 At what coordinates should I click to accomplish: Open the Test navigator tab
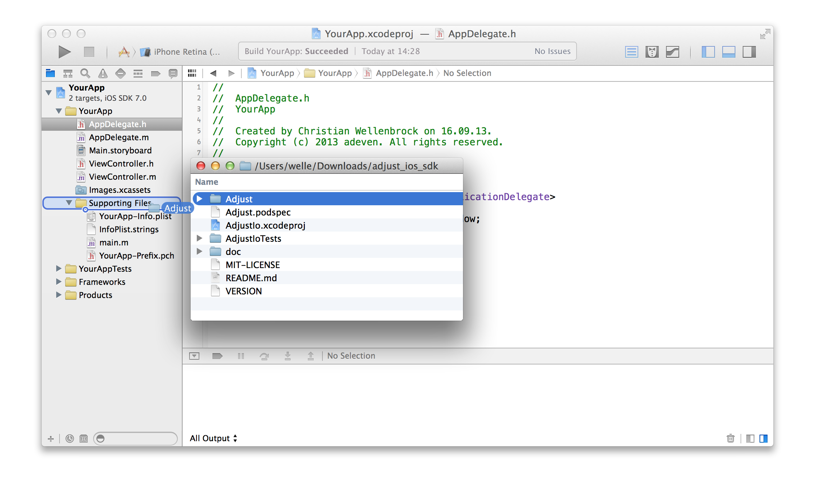(120, 73)
